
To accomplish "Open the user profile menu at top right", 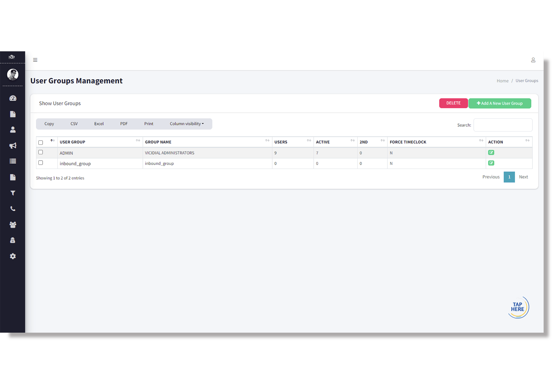I will tap(533, 60).
